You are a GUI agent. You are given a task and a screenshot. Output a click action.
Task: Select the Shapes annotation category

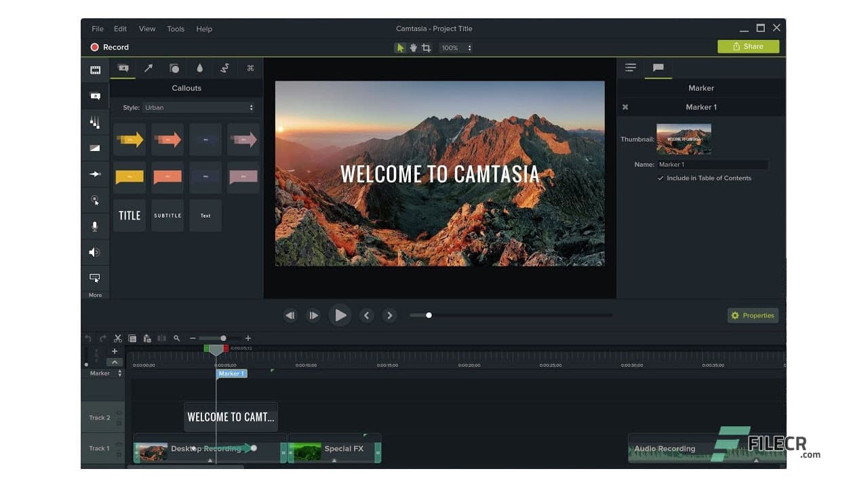pos(174,68)
